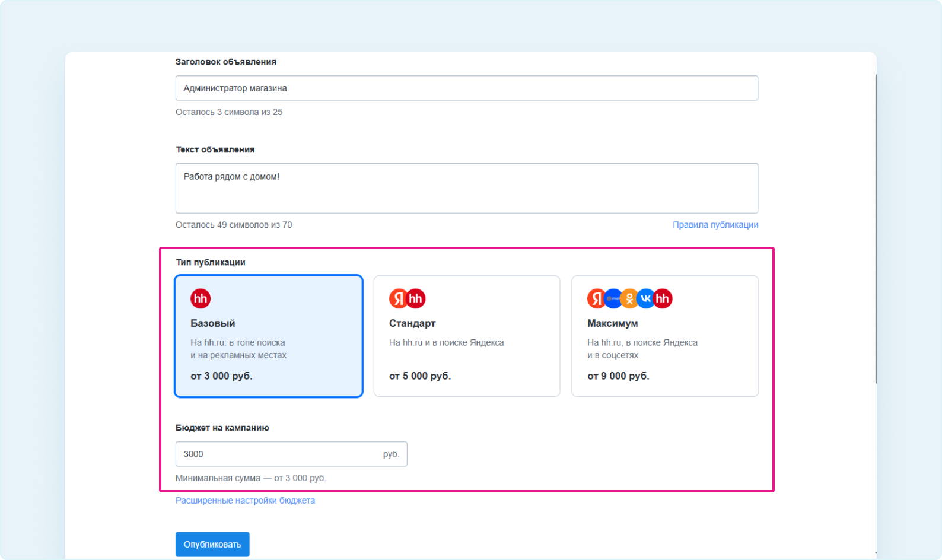The height and width of the screenshot is (560, 942).
Task: Click 'от 5 000 руб.' price text
Action: [420, 376]
